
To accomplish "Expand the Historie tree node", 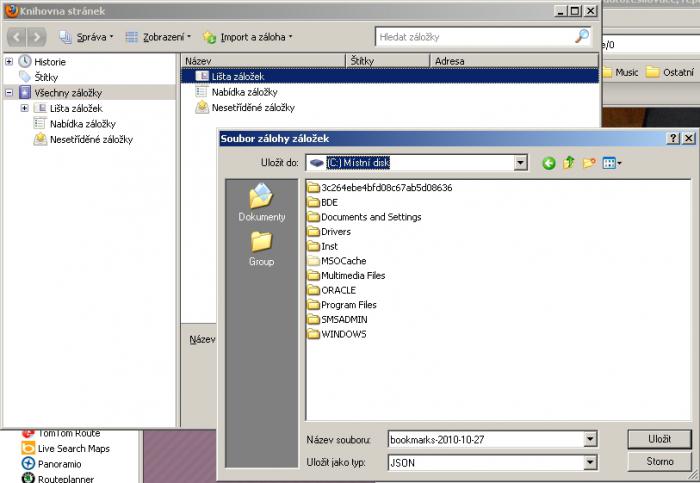I will coord(9,61).
